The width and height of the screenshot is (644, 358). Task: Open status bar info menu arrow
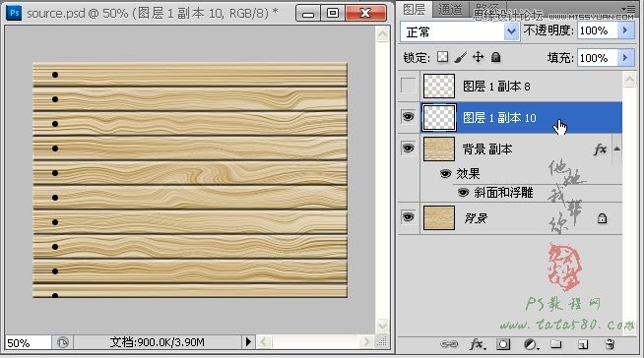(x=248, y=341)
